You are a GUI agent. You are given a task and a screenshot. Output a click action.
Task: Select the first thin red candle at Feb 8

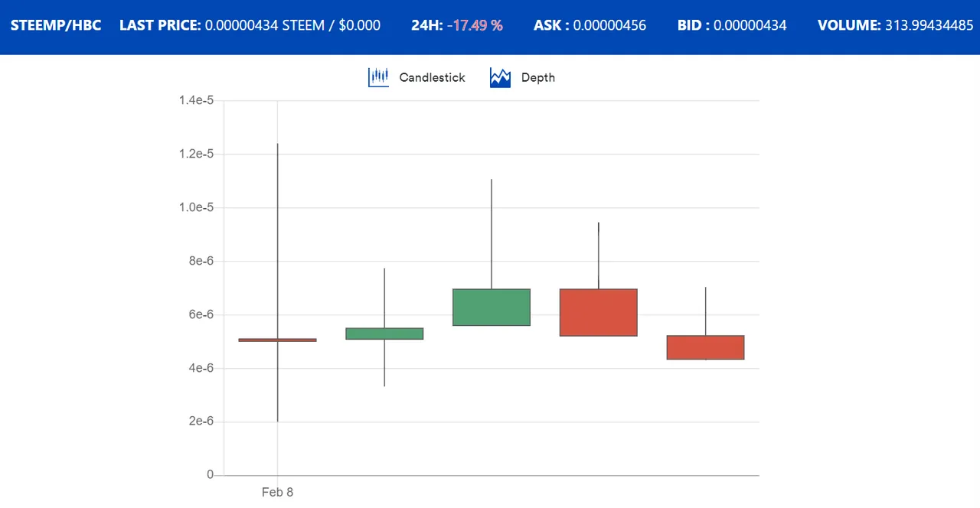click(277, 340)
